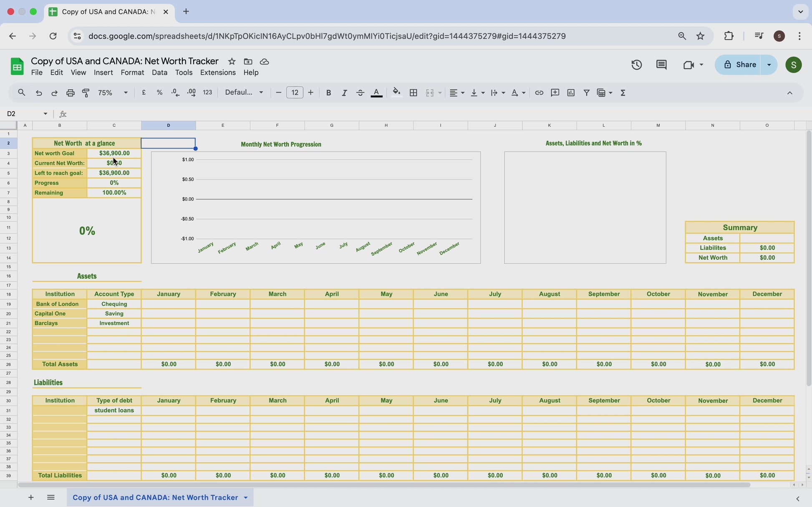Screen dimensions: 812x507
Task: Add a new sheet with plus button
Action: point(31,497)
